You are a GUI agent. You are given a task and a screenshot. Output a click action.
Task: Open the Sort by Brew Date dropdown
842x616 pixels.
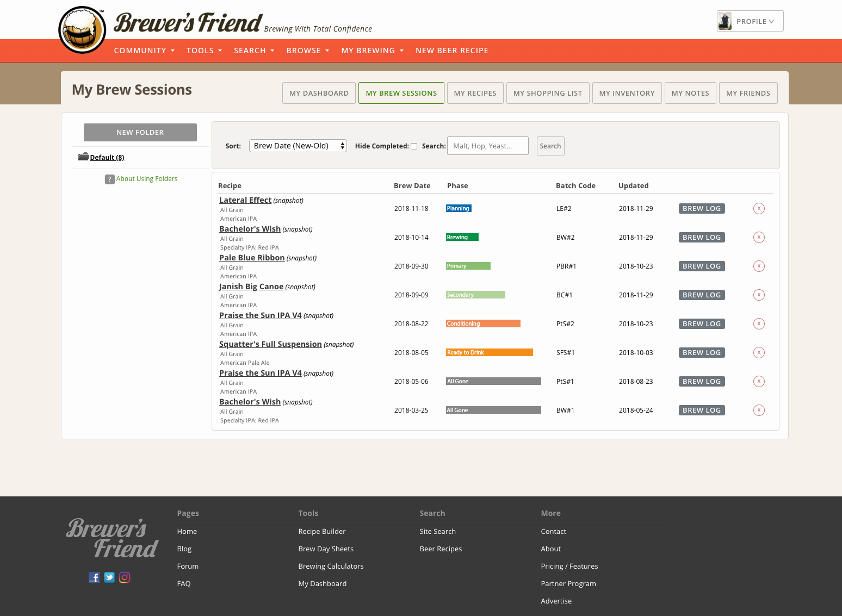pyautogui.click(x=298, y=146)
